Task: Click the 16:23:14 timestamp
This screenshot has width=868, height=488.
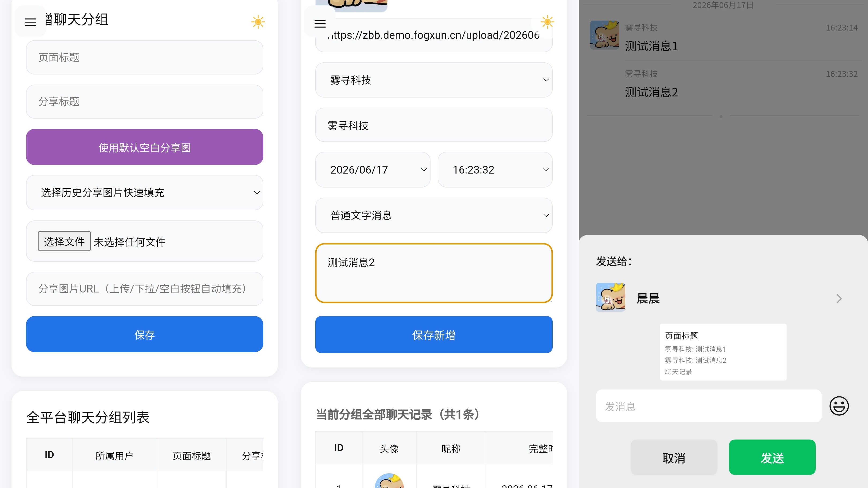Action: coord(841,28)
